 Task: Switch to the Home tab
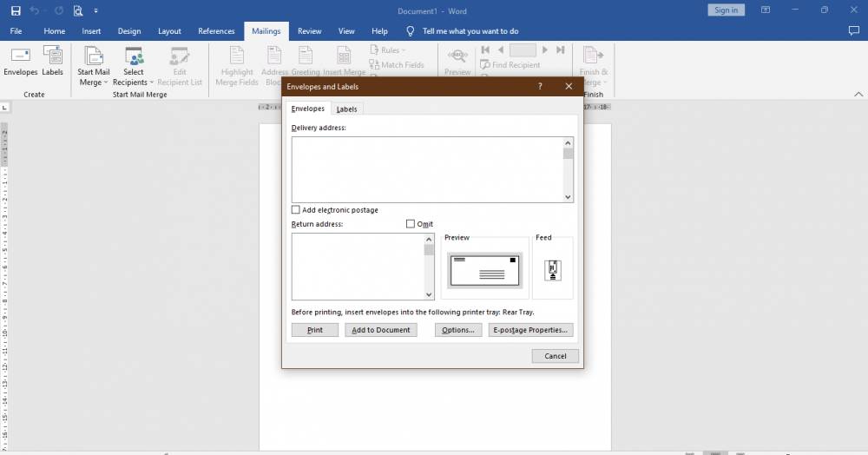54,31
